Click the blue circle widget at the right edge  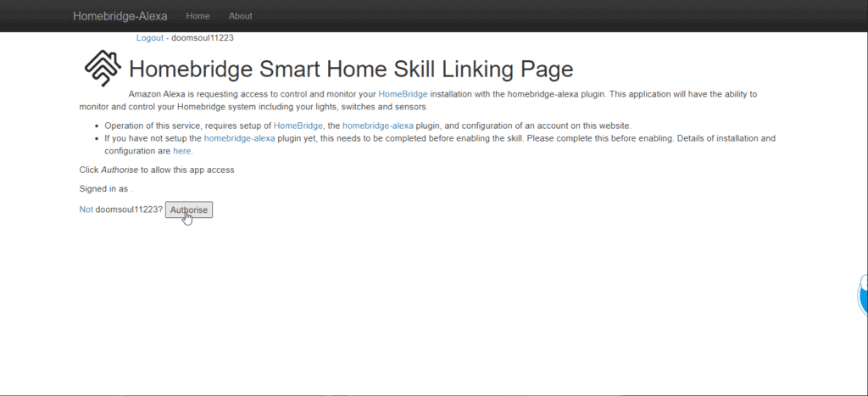[x=862, y=295]
